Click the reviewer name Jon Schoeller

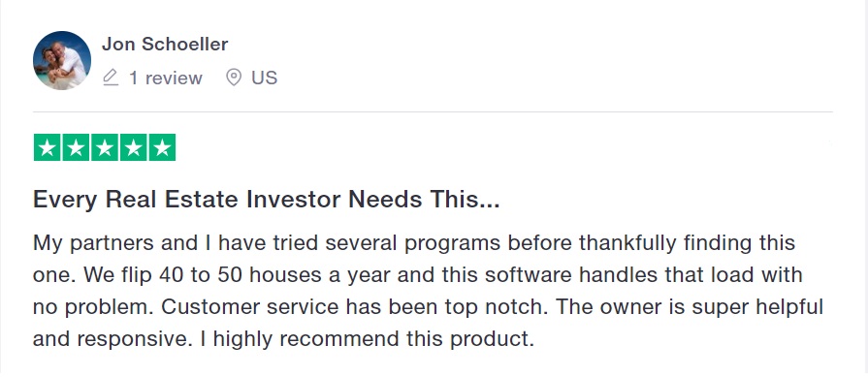pyautogui.click(x=165, y=45)
